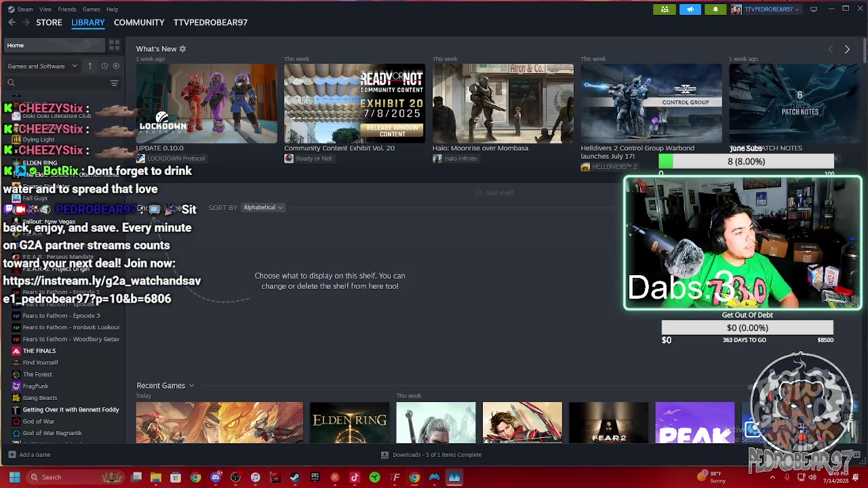Open the Downloads status bar
The height and width of the screenshot is (488, 868).
(x=431, y=455)
